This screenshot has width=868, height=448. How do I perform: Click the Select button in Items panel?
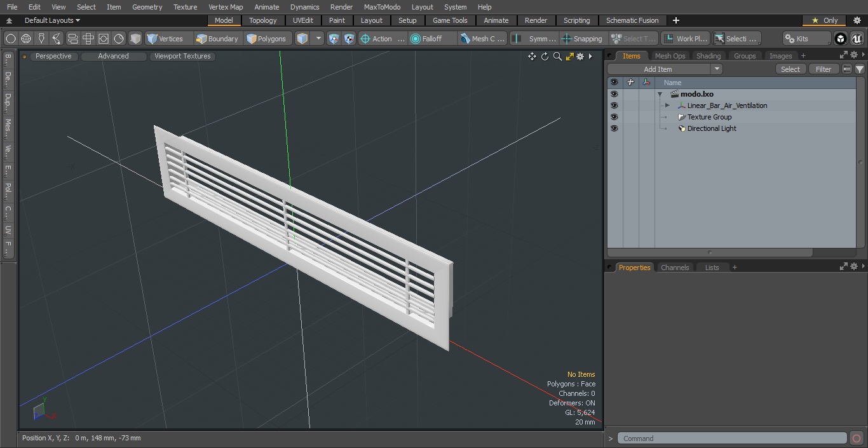[x=790, y=69]
